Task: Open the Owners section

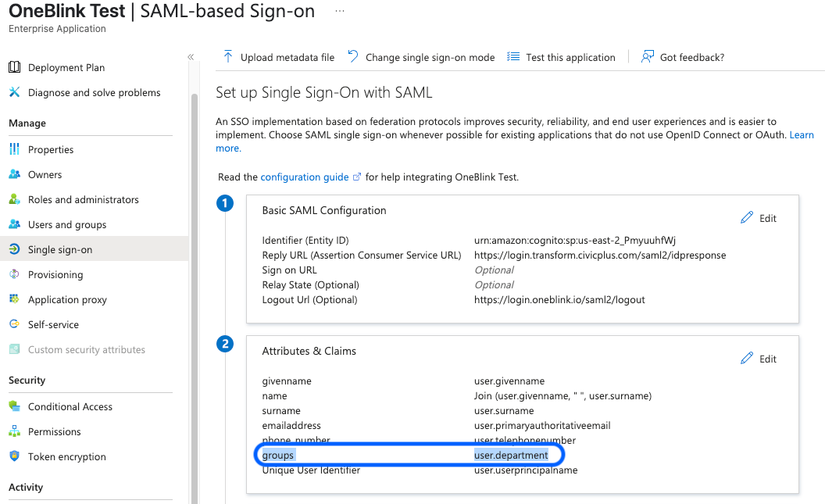Action: [45, 175]
